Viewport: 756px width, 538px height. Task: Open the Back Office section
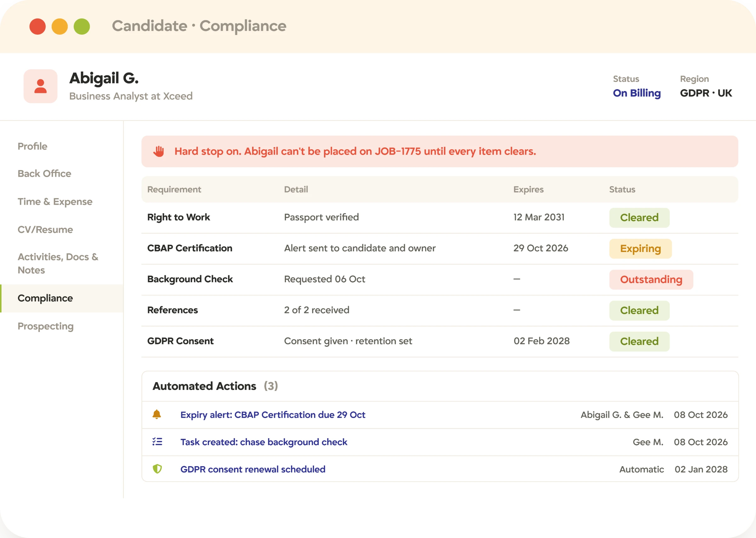click(x=44, y=174)
